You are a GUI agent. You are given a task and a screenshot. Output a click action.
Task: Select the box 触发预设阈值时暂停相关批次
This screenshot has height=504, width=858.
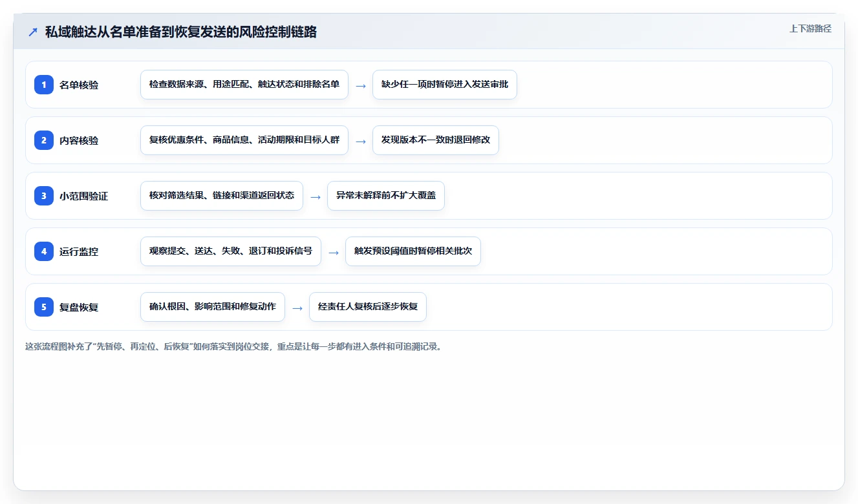pyautogui.click(x=413, y=251)
